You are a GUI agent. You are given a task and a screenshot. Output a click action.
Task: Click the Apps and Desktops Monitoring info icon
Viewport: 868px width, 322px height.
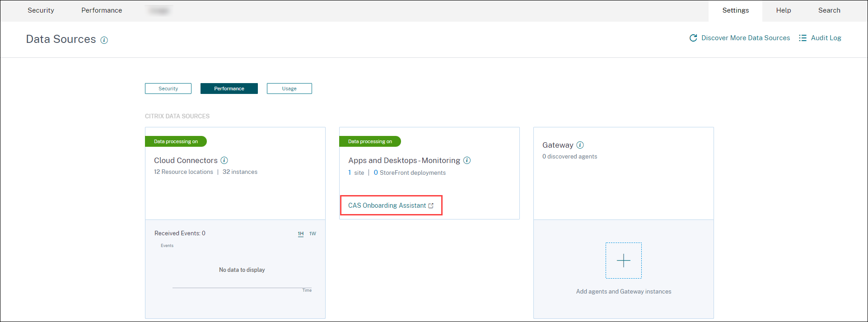click(x=467, y=160)
